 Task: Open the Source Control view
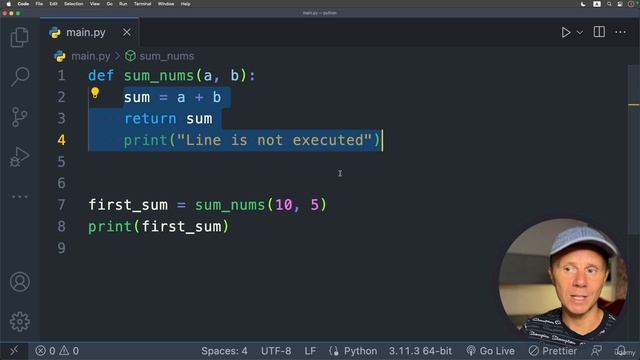point(20,117)
